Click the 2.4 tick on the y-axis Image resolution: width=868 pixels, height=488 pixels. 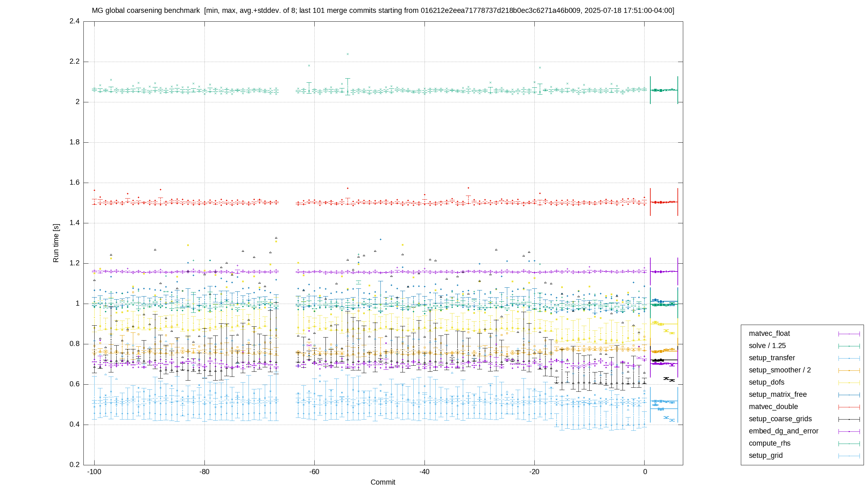75,21
